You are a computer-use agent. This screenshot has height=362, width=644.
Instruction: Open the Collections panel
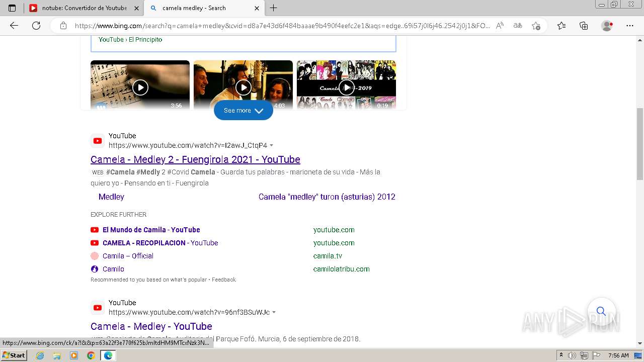[584, 26]
